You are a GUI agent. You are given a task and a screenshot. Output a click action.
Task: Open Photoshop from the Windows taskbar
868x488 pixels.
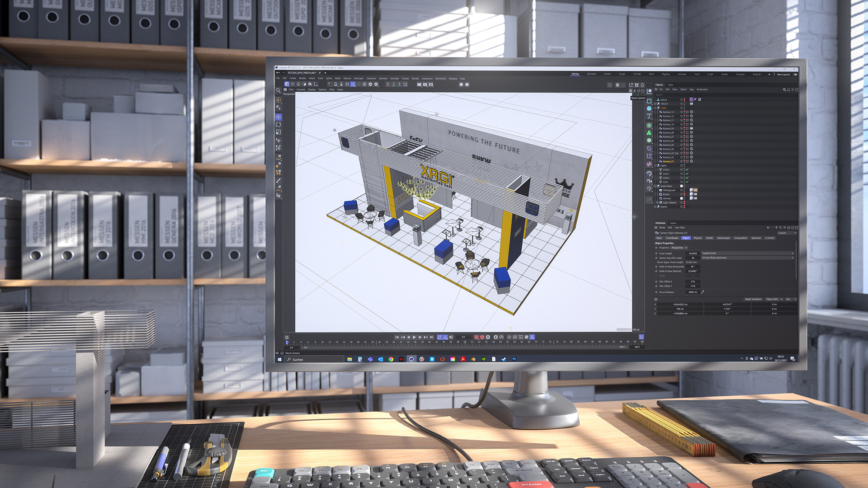click(514, 359)
